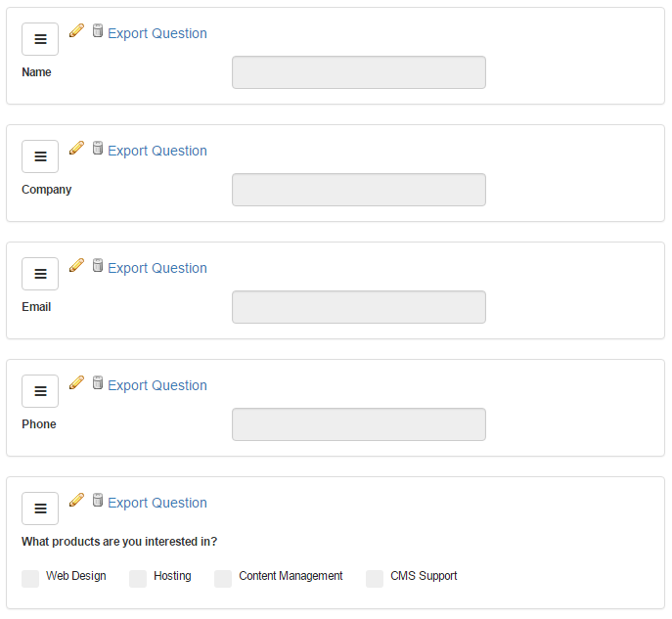Open hamburger menu for products question

(40, 508)
